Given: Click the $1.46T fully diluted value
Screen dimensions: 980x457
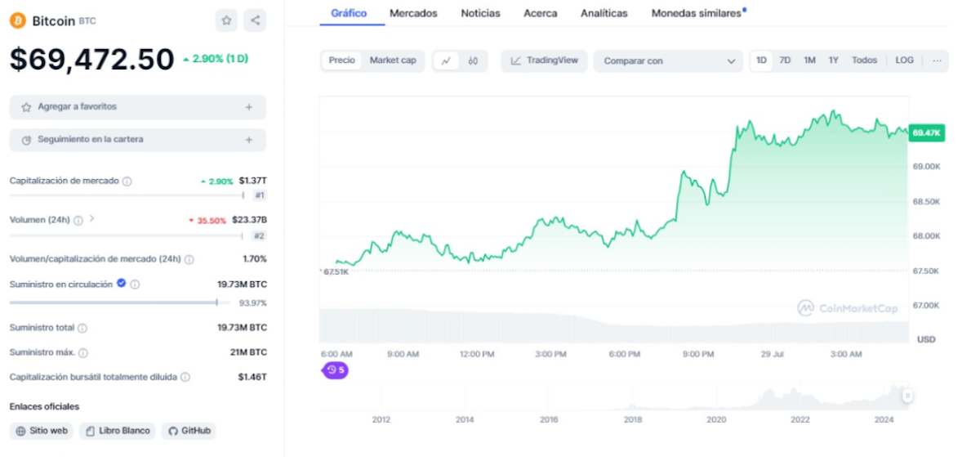Looking at the screenshot, I should point(252,377).
